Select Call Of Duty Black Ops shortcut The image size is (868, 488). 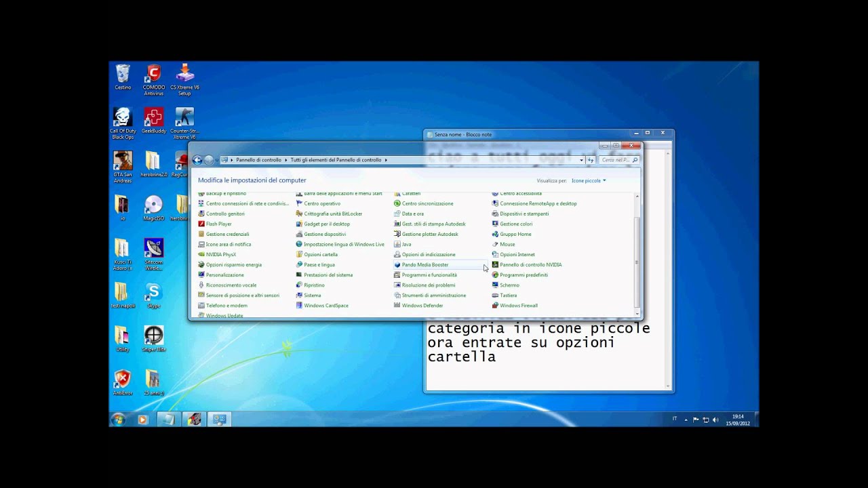coord(123,123)
